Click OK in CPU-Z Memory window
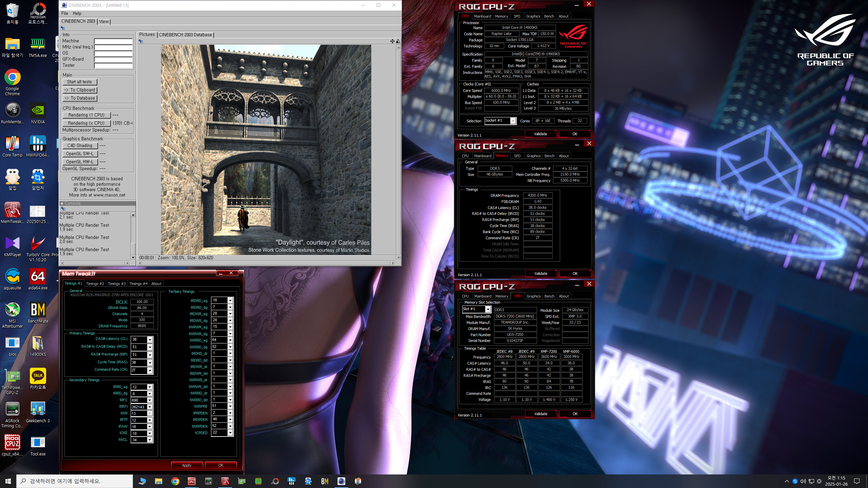The width and height of the screenshot is (868, 488). point(575,273)
